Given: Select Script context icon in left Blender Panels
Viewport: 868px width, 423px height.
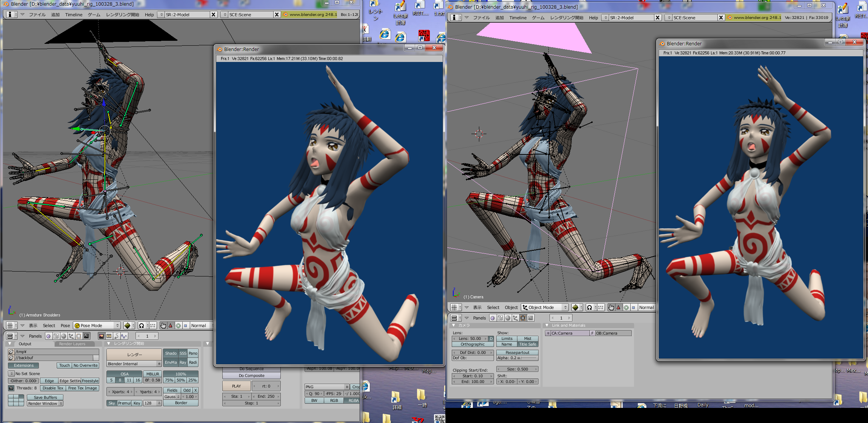Looking at the screenshot, I should click(x=56, y=336).
